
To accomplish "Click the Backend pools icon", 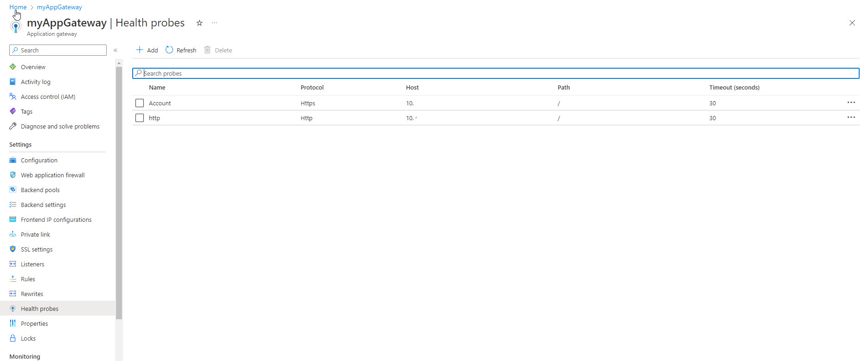I will [13, 190].
